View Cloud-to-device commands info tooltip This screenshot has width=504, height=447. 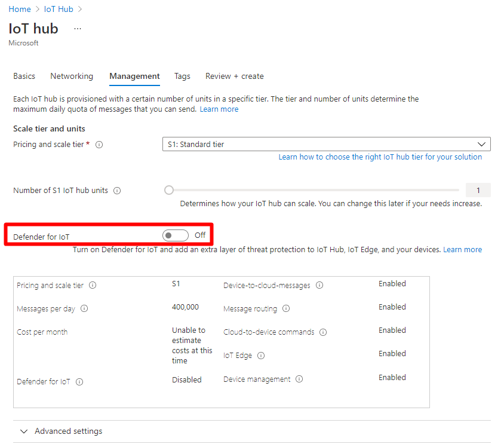[x=322, y=332]
